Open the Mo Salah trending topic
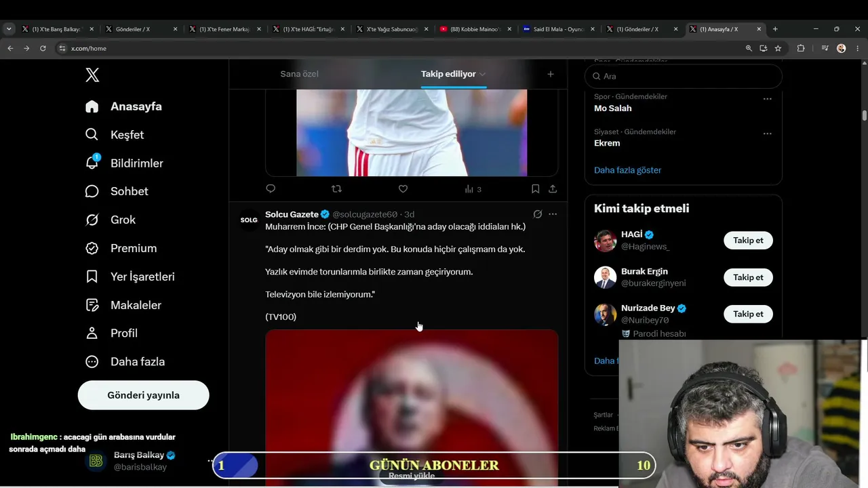868x488 pixels. 613,108
